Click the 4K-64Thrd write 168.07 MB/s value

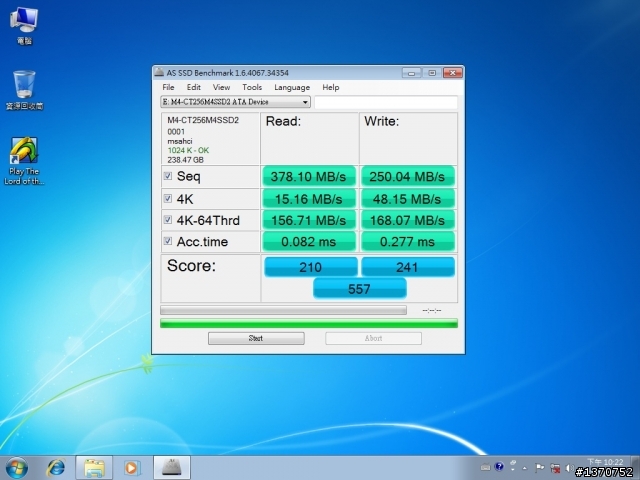[x=407, y=220]
